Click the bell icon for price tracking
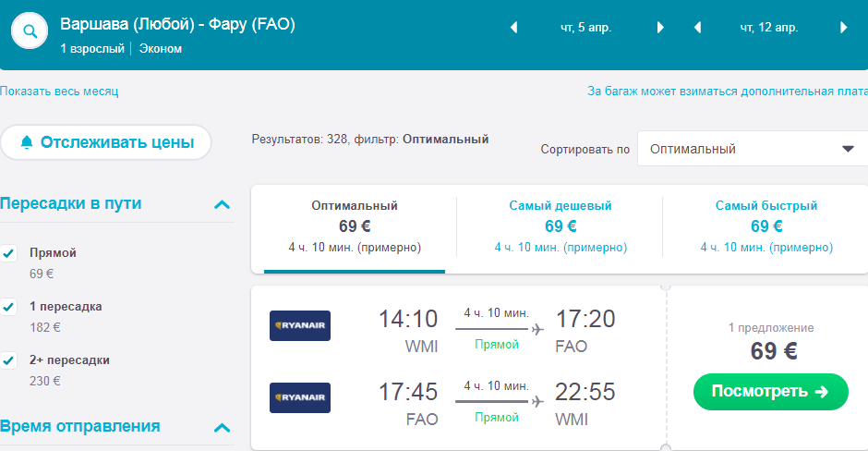The image size is (868, 451). pos(27,142)
